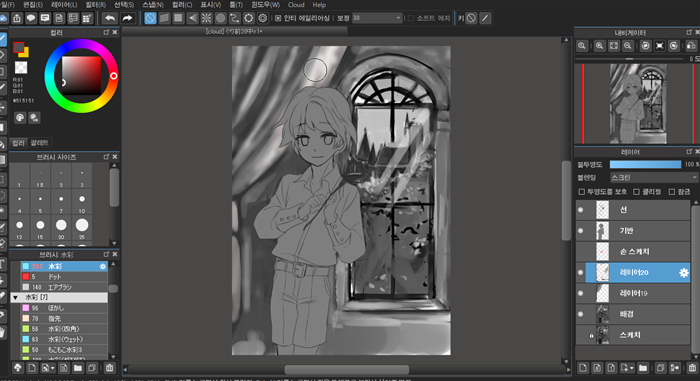Select the radial snap icon in the toolbar
This screenshot has height=381, width=700.
coord(206,18)
